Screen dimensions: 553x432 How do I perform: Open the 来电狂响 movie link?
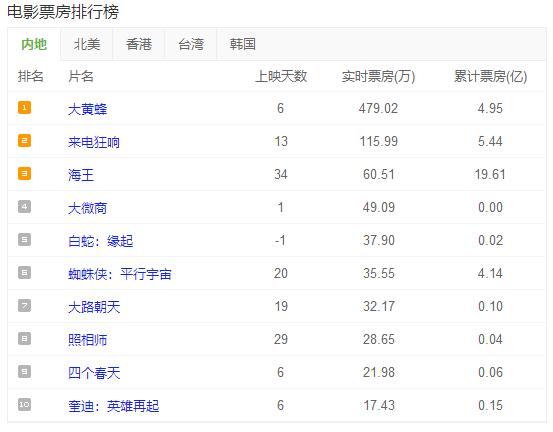coord(94,142)
